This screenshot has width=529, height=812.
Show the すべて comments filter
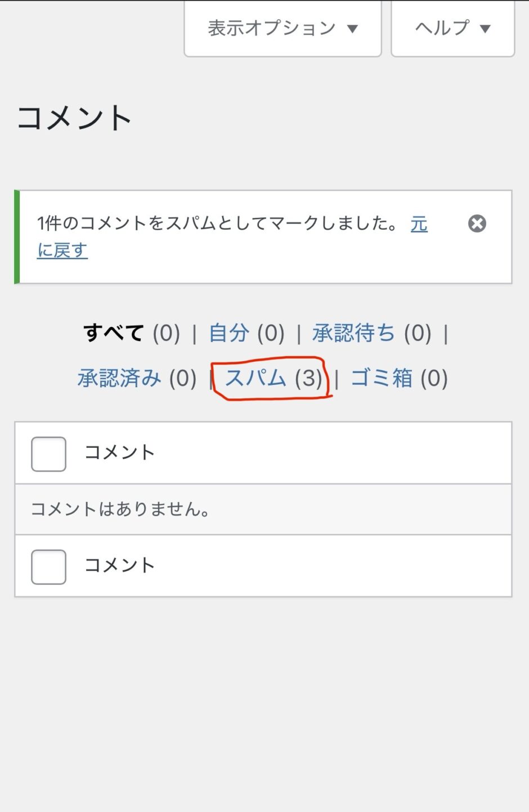pyautogui.click(x=114, y=333)
